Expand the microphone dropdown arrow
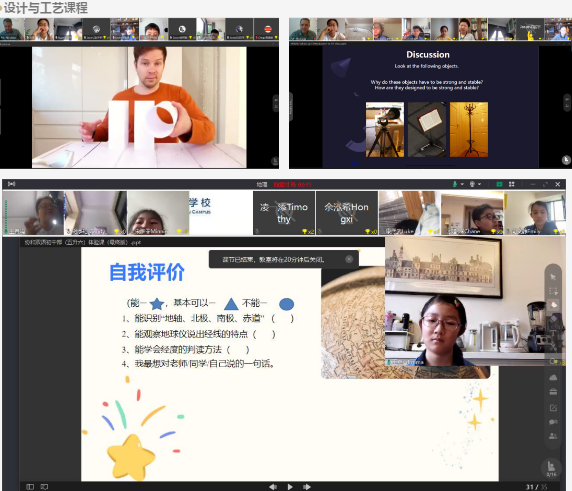The height and width of the screenshot is (491, 572). tap(462, 184)
